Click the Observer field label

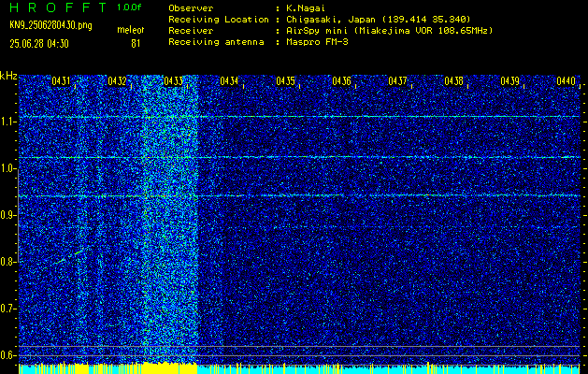[191, 7]
